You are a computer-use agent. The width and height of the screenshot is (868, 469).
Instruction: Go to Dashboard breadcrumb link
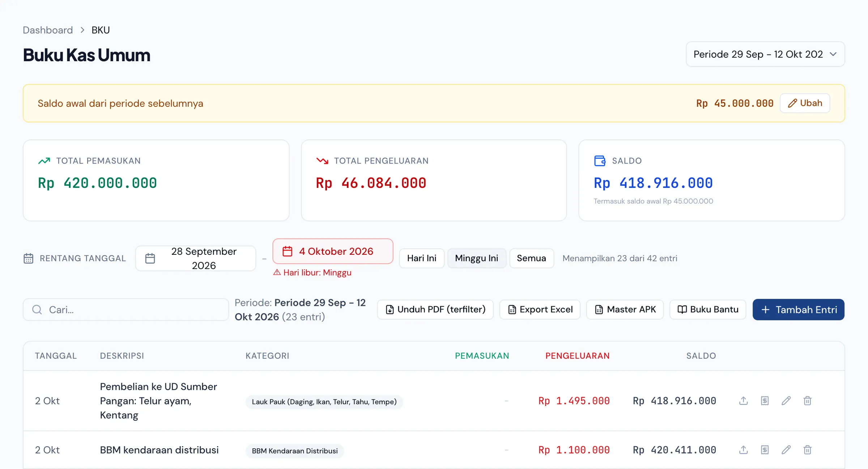point(48,30)
